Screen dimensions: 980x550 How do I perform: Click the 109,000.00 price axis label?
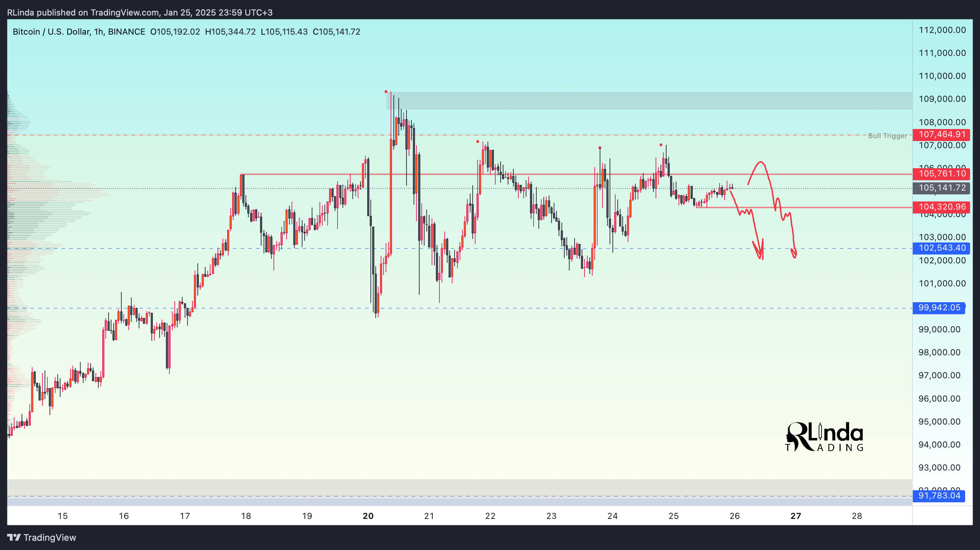[x=942, y=99]
